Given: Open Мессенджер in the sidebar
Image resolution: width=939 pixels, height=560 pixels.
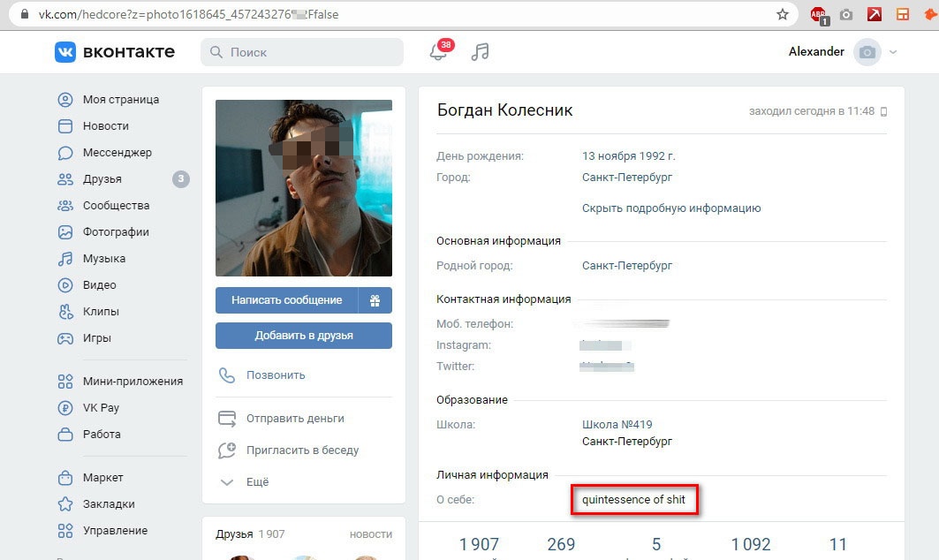Looking at the screenshot, I should (x=117, y=152).
